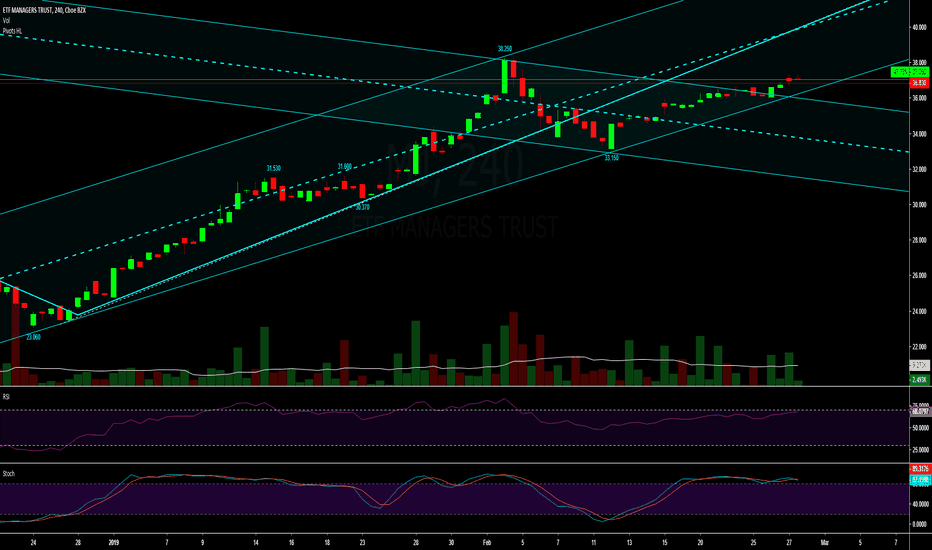This screenshot has width=932, height=550.
Task: Click the 30.370 pivot low label
Action: pos(363,207)
